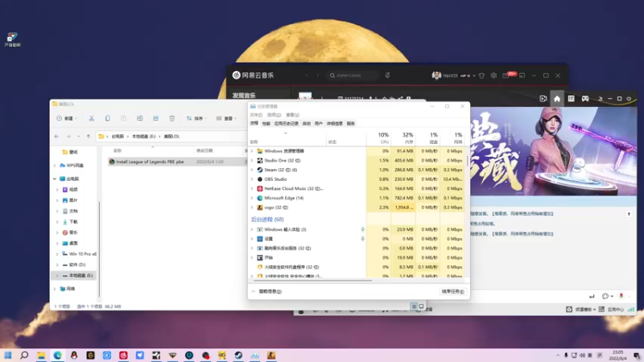Click the emoji speech bubble icon in chat
644x362 pixels.
pos(605,296)
